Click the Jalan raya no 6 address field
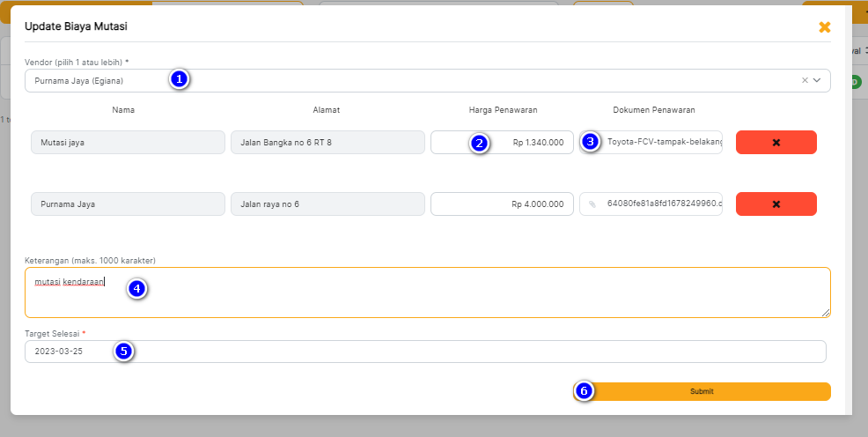Viewport: 868px width, 437px height. click(x=327, y=204)
